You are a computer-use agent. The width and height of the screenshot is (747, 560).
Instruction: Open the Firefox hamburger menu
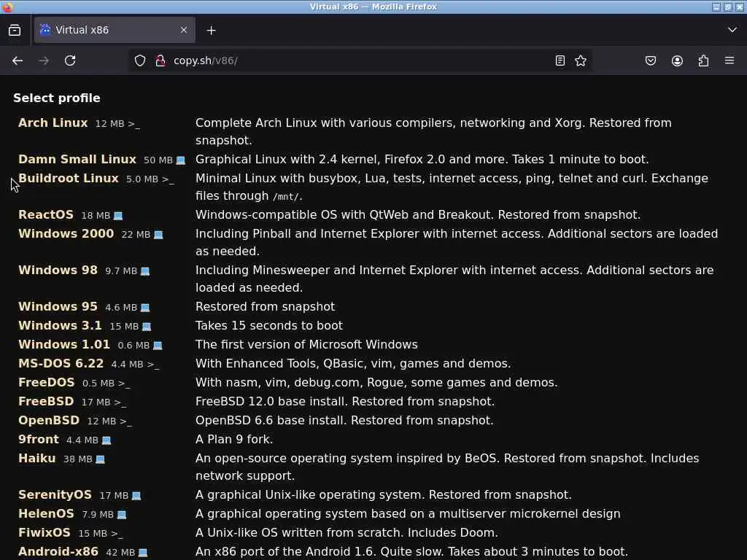pos(729,61)
